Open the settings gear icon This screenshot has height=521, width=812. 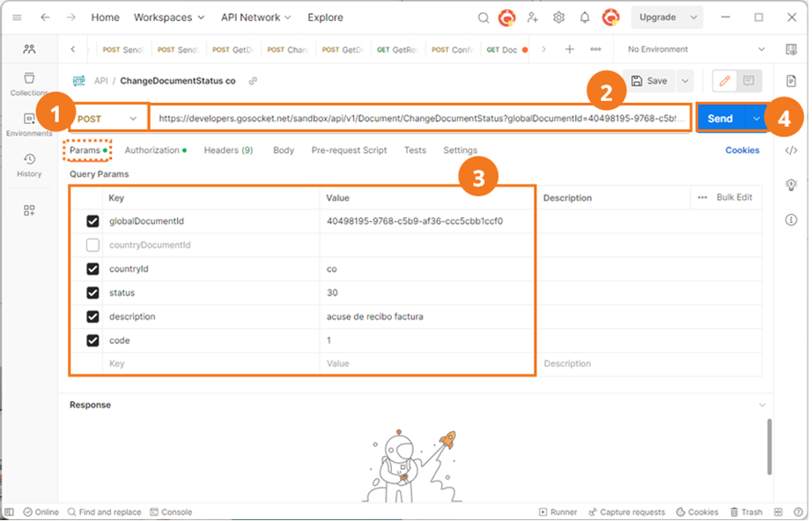click(x=558, y=18)
